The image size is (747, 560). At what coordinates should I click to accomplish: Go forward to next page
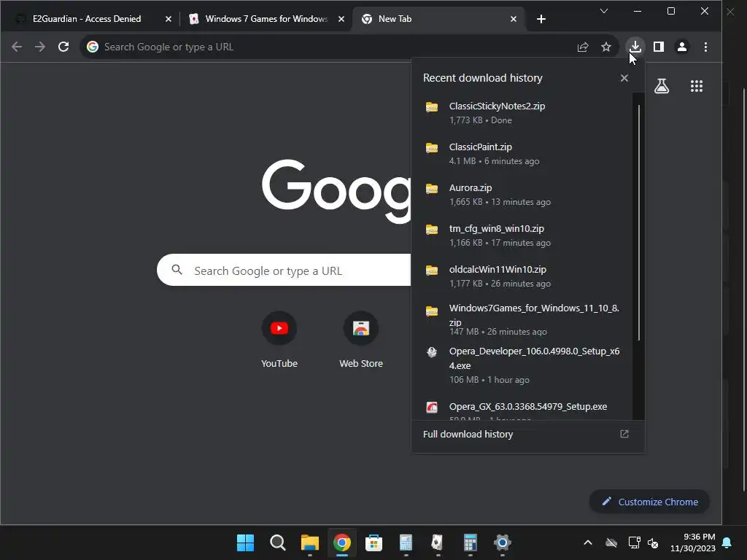click(40, 47)
